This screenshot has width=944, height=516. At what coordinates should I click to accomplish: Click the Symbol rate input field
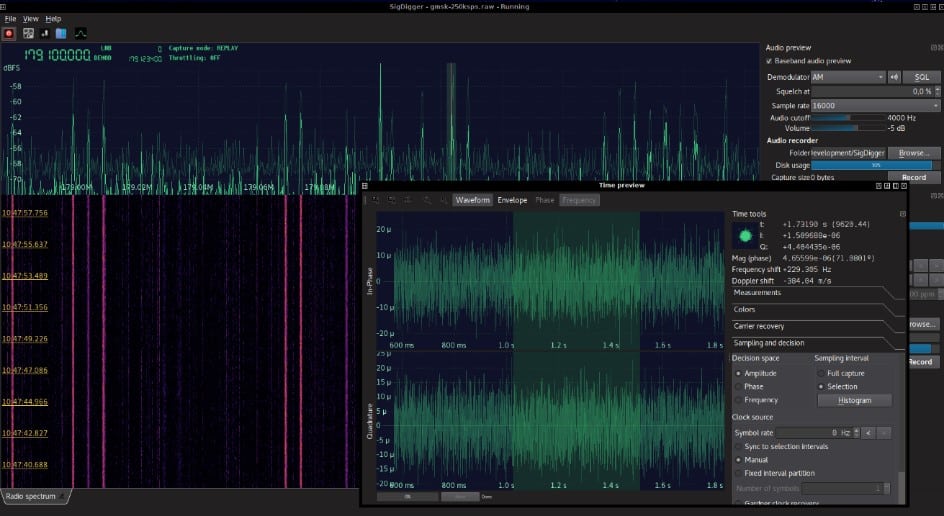tap(815, 433)
